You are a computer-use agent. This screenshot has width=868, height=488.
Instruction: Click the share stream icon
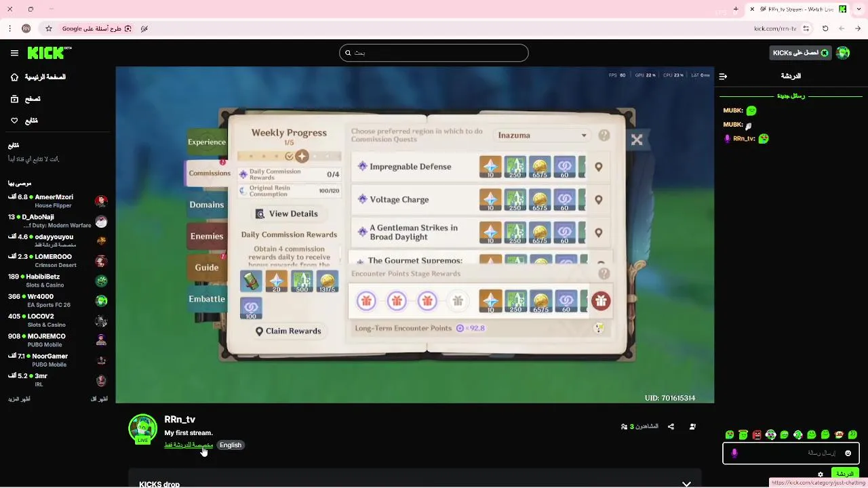coord(671,426)
